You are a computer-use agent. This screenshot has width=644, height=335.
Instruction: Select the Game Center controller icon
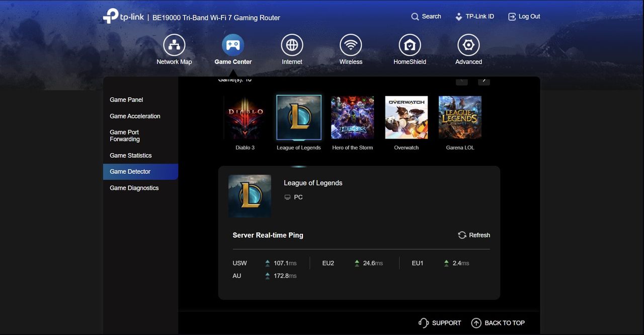click(233, 45)
